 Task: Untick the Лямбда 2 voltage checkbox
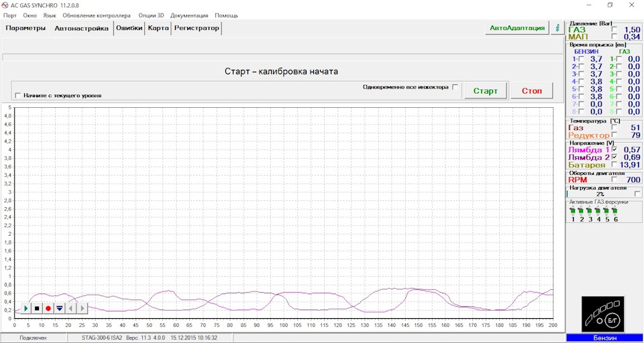click(x=614, y=157)
